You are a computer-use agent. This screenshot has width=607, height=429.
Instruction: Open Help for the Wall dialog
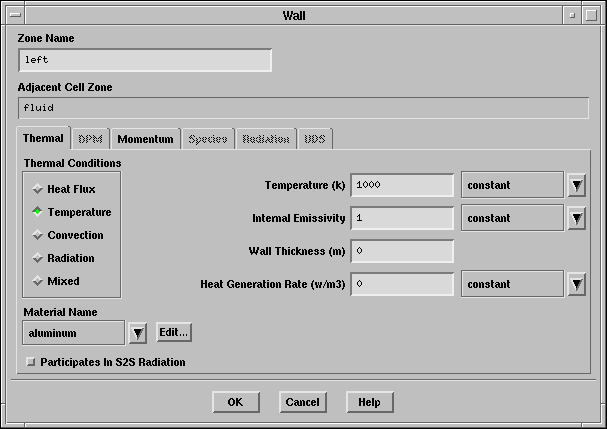tap(369, 402)
